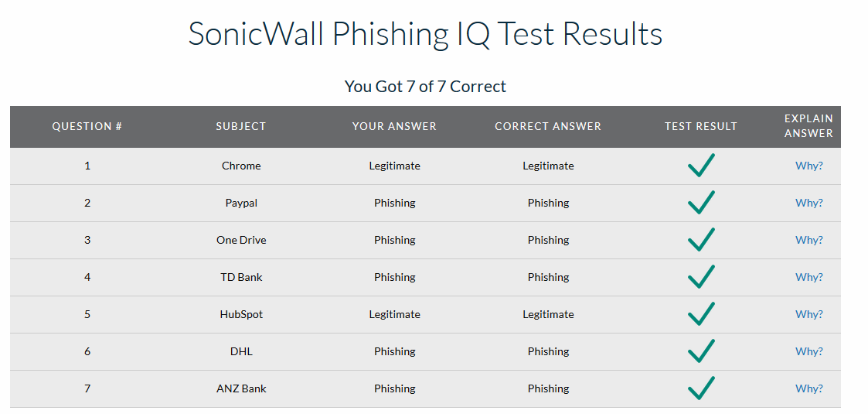Viewport: 868px width, 414px height.
Task: Click the Explain Answer column header
Action: [808, 126]
